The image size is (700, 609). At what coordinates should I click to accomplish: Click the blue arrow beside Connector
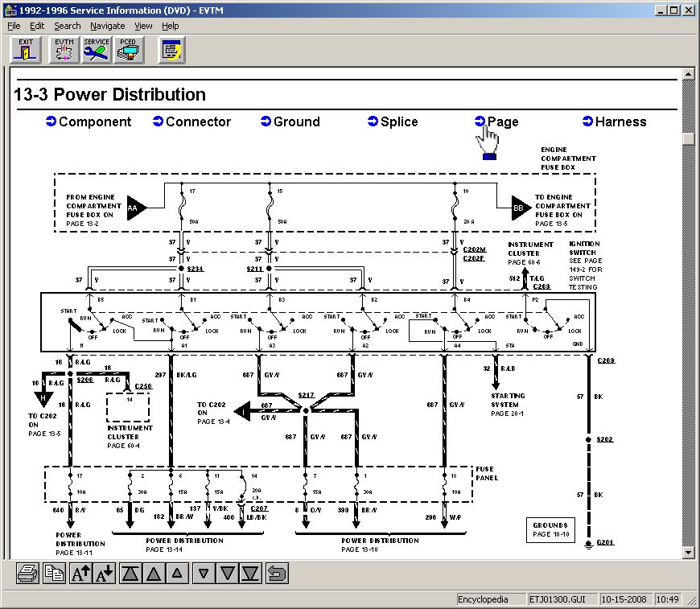(158, 121)
